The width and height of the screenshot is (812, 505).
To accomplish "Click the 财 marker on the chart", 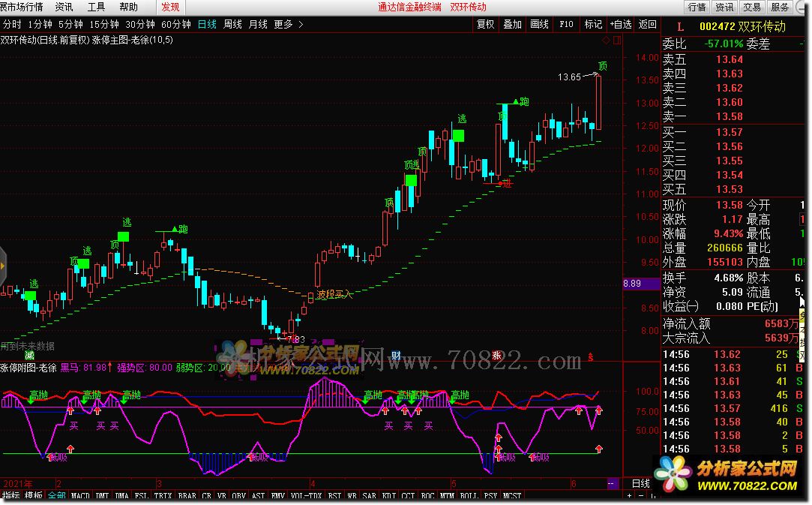I will (396, 355).
